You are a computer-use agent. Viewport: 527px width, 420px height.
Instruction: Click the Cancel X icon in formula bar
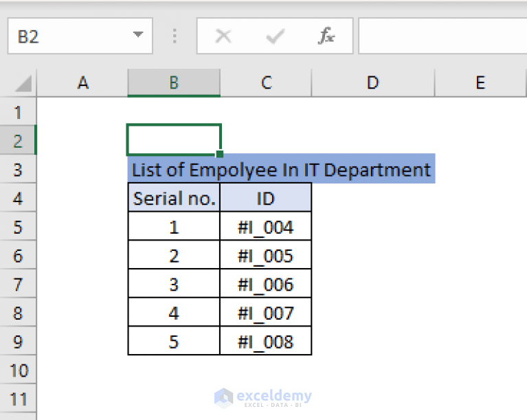pos(223,36)
